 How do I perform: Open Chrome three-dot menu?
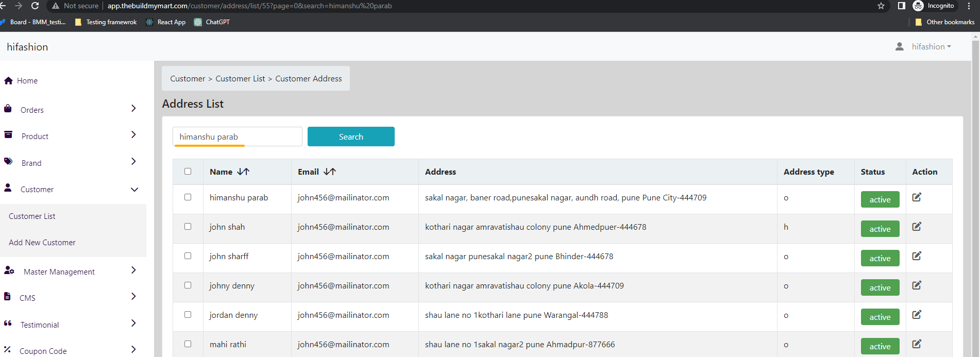(x=969, y=6)
